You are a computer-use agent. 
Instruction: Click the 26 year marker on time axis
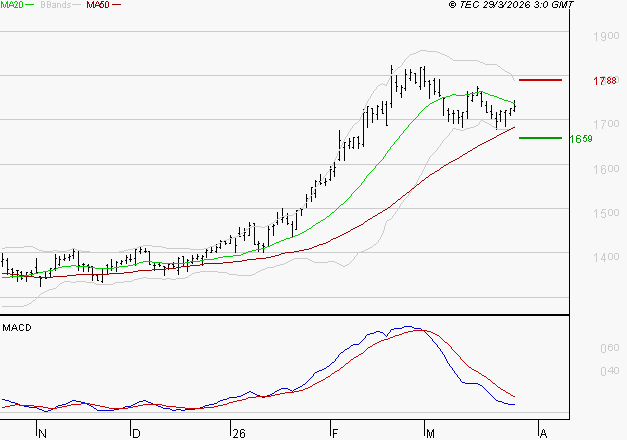[239, 434]
